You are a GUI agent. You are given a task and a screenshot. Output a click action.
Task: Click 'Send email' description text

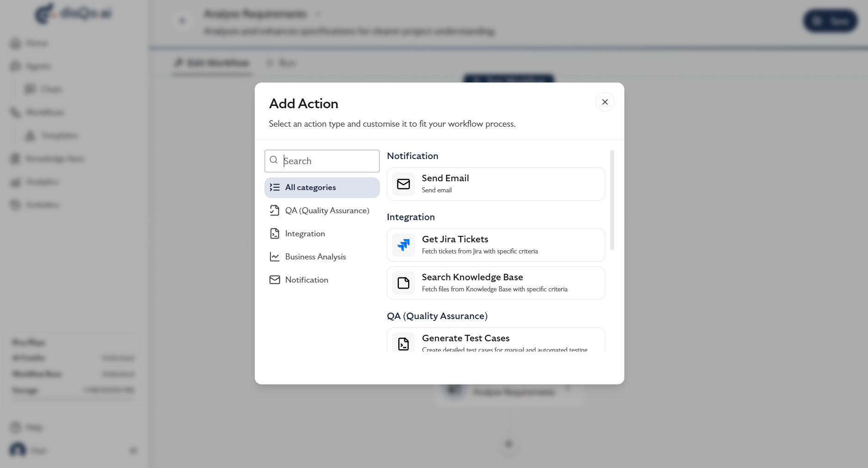tap(437, 190)
